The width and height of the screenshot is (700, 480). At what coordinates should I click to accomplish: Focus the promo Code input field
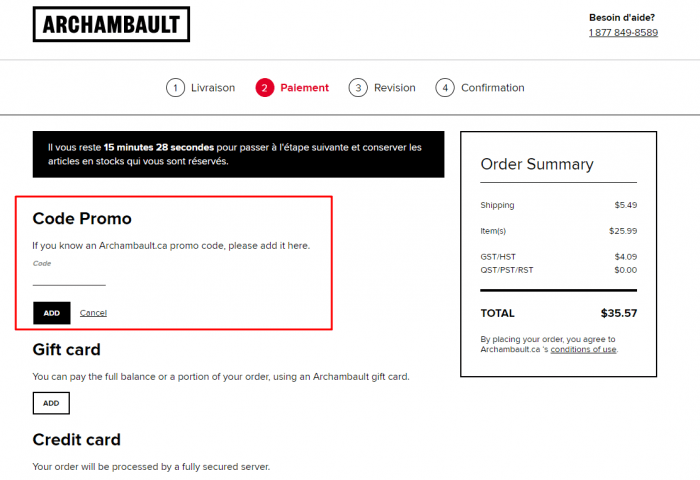coord(69,278)
